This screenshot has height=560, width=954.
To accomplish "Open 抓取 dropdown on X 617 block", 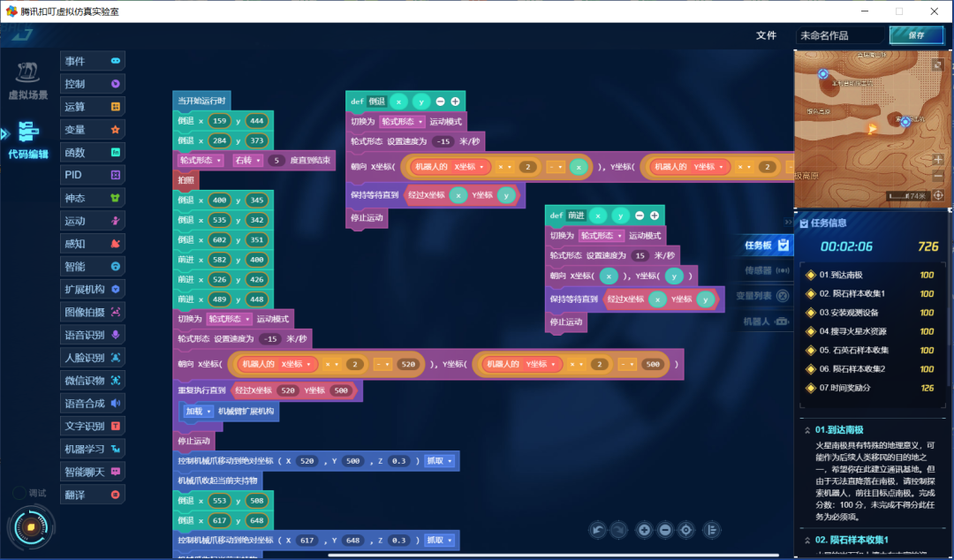I will coord(440,541).
